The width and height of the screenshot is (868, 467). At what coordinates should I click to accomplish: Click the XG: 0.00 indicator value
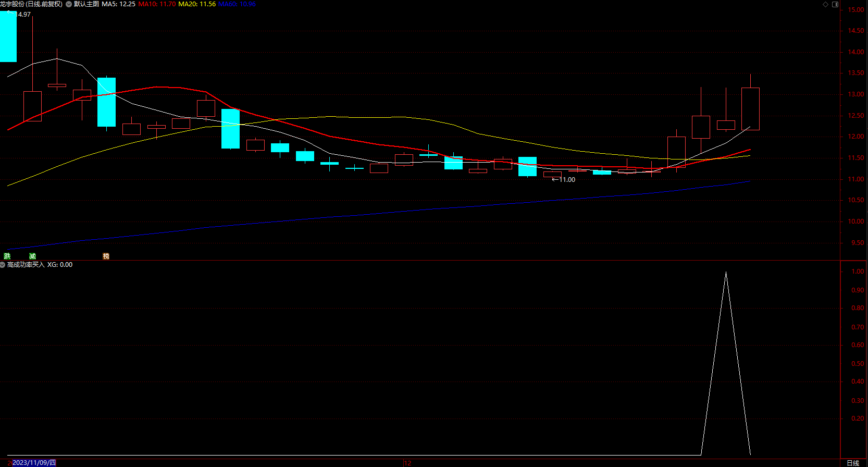(60, 265)
